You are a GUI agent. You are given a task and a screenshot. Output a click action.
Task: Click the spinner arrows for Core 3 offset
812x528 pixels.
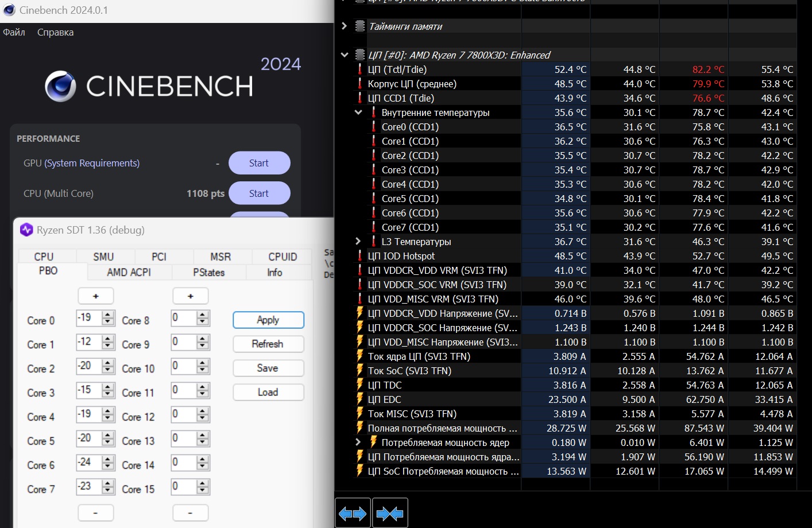(x=109, y=390)
